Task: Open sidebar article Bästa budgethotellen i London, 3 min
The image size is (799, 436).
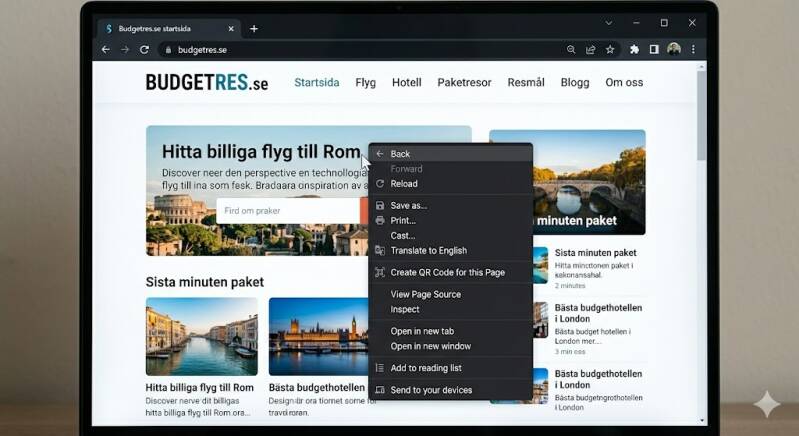Action: coord(598,313)
